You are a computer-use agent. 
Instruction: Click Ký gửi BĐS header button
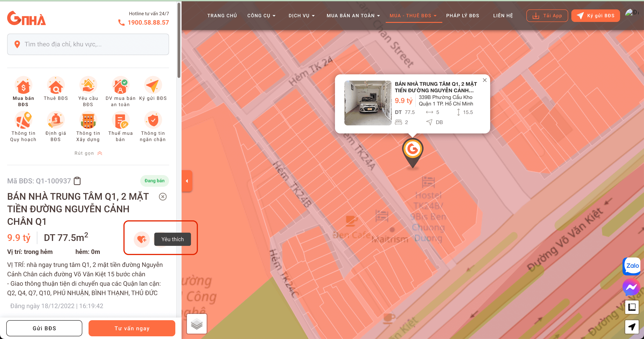click(x=595, y=15)
